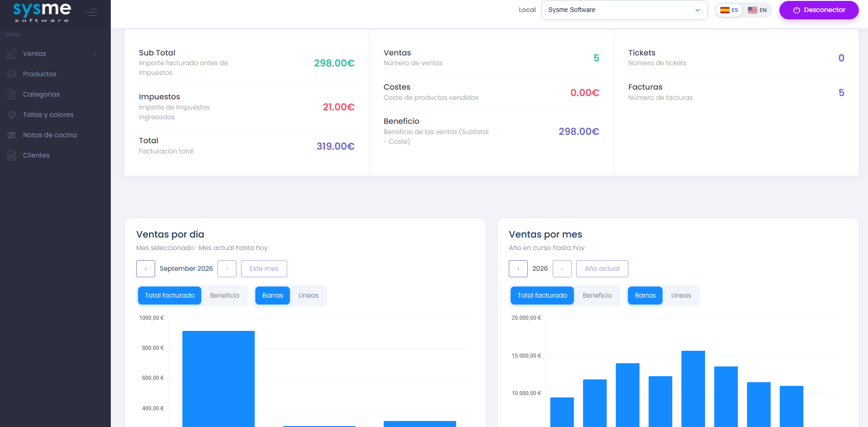Click the 20.000,00 € axis label
The width and height of the screenshot is (868, 427).
(526, 318)
